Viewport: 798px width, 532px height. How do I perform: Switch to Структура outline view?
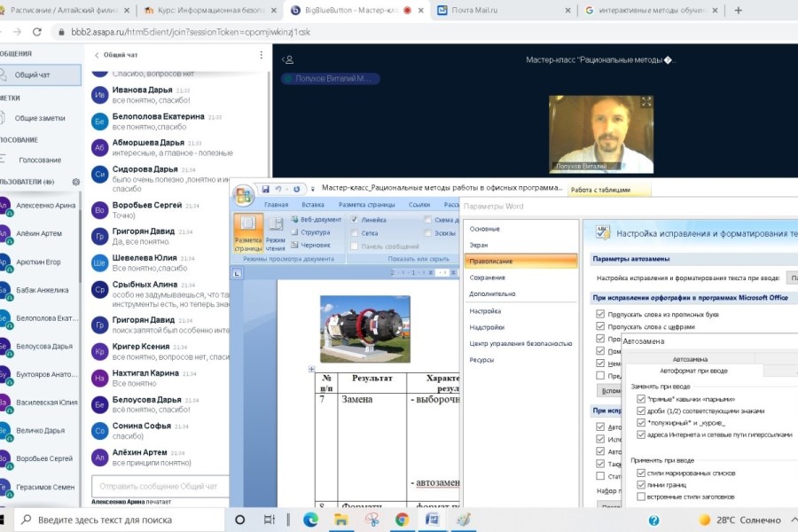point(311,232)
